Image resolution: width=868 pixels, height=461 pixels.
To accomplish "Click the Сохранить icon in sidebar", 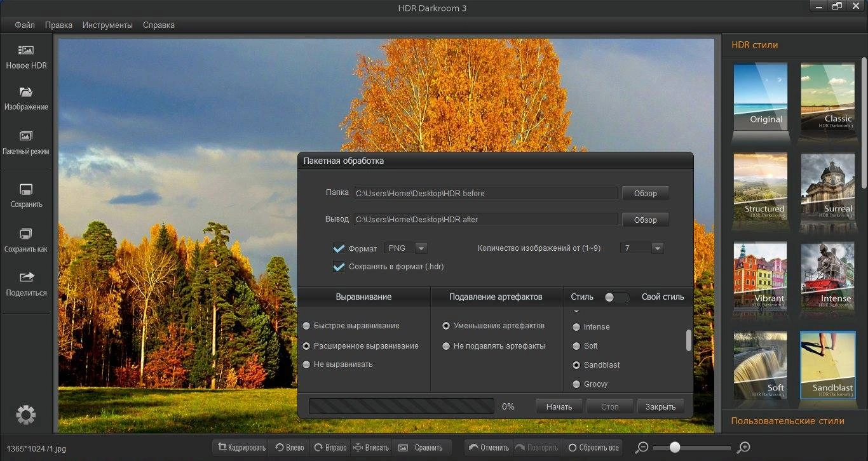I will [26, 189].
